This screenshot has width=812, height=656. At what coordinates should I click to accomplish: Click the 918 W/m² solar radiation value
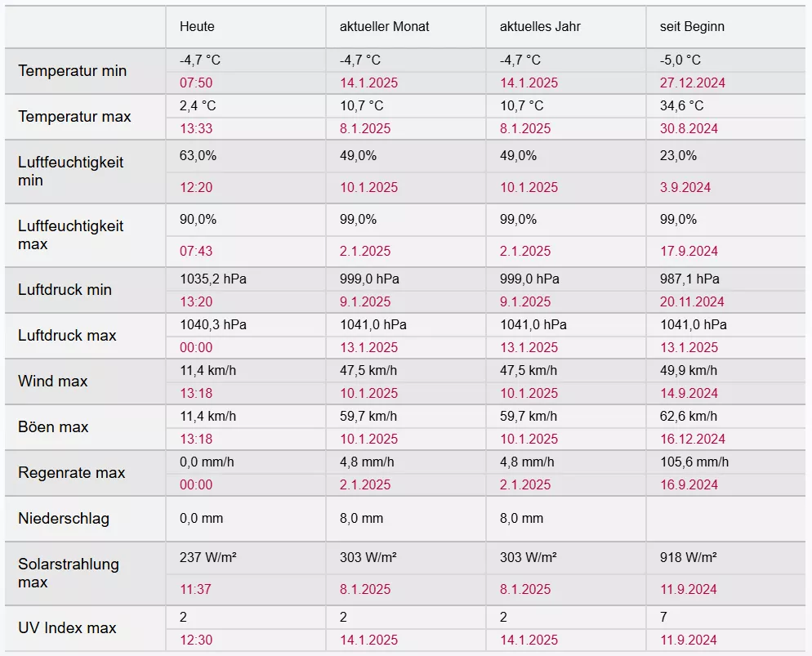click(x=688, y=558)
